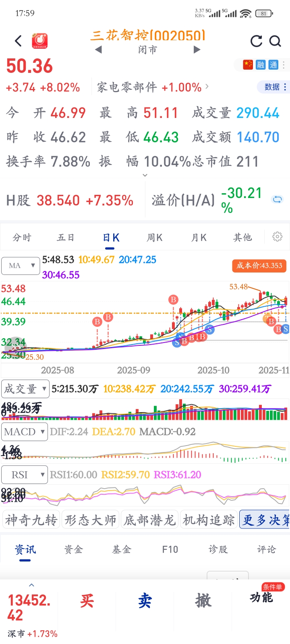
Task: Open more options beside the 通 badge
Action: click(x=284, y=64)
